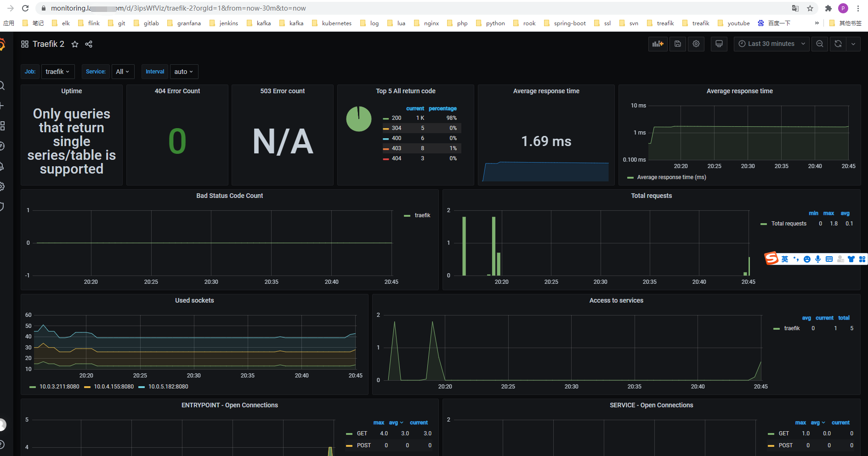Open the Access to services panel title
The width and height of the screenshot is (868, 456).
616,300
